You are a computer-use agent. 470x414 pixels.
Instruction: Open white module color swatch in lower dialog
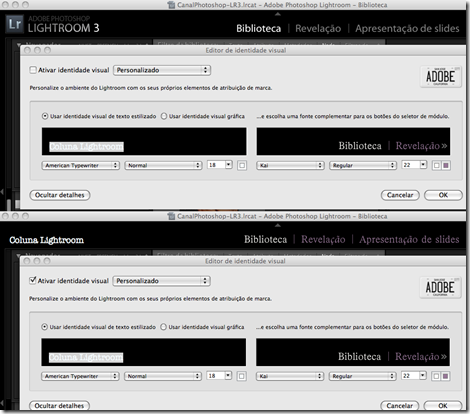436,376
